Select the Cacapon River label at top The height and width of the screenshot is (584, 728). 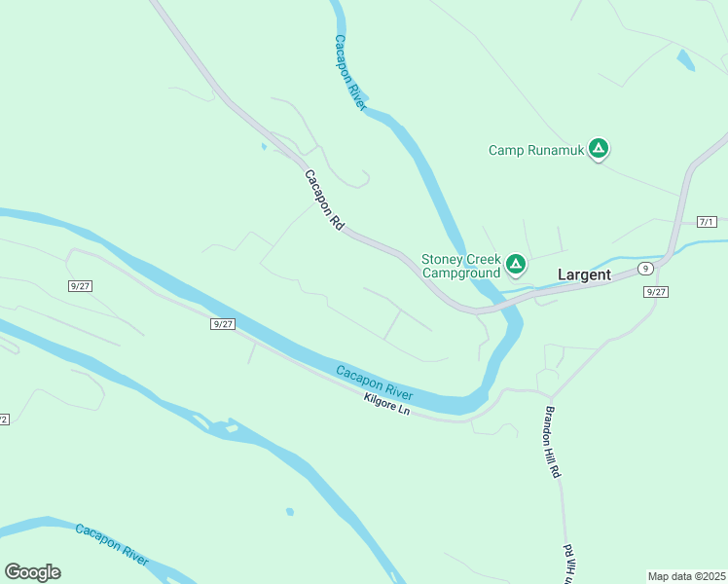coord(350,72)
